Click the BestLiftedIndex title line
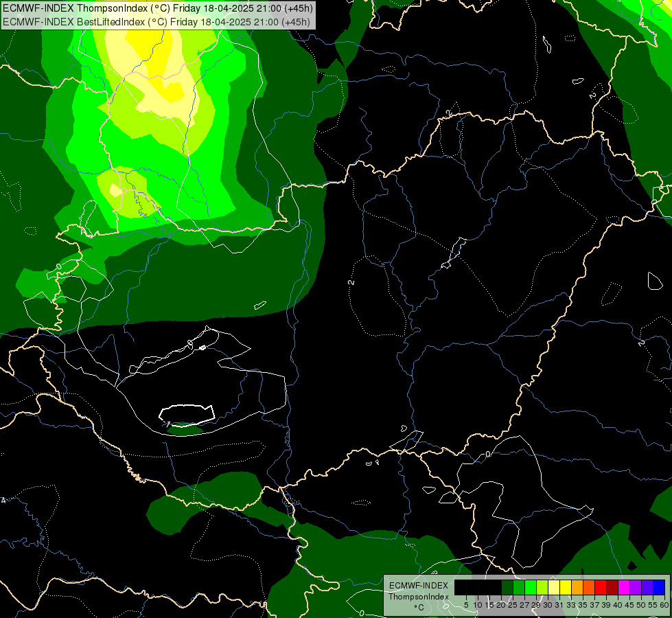The width and height of the screenshot is (672, 618). click(156, 21)
